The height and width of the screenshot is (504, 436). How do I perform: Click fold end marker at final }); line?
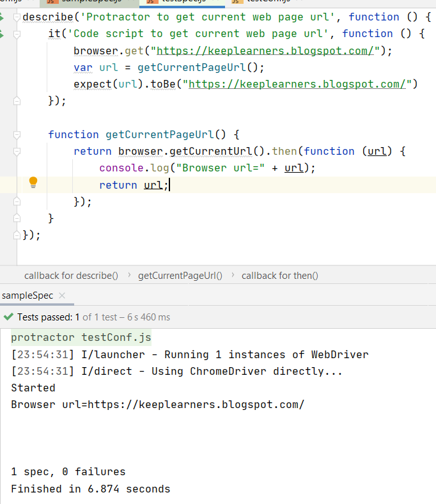[17, 235]
